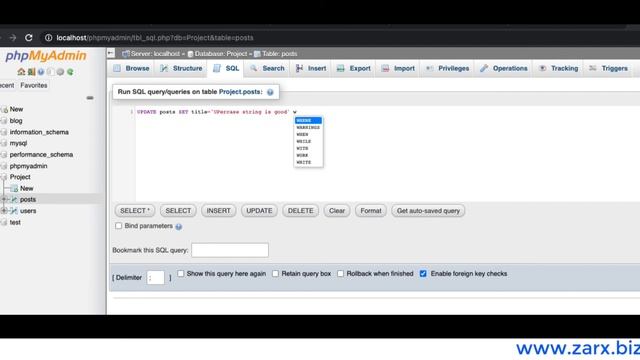640x360 pixels.
Task: Click the browser address bar URL
Action: coord(155,38)
